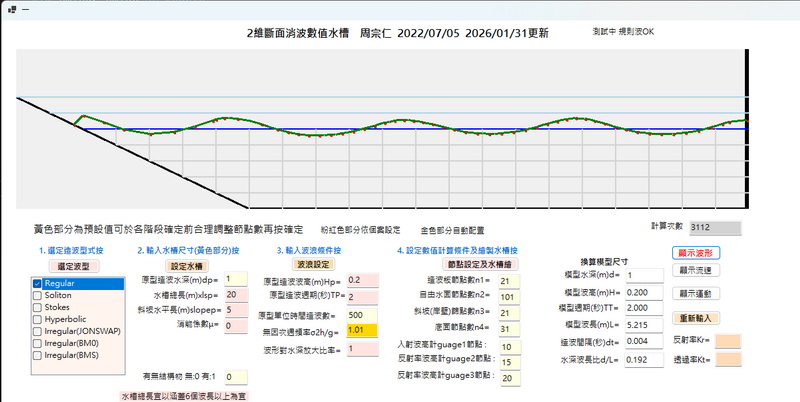Tick the Hyperbolic wave option

click(x=37, y=322)
